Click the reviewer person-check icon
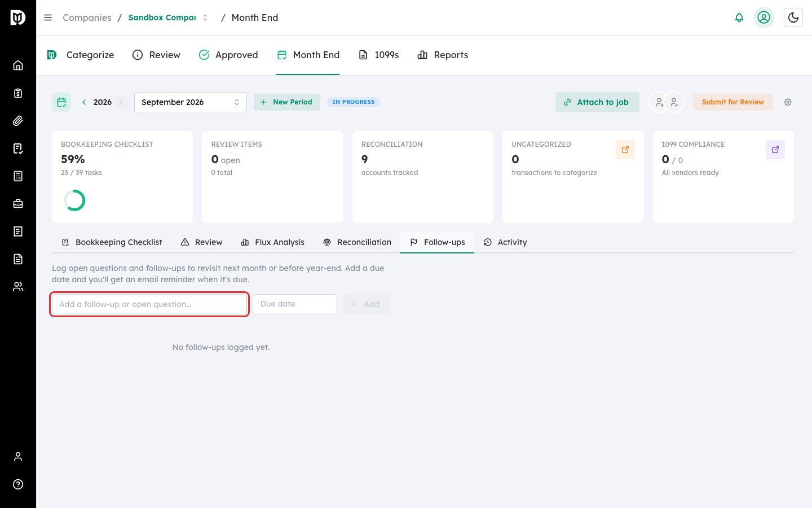The width and height of the screenshot is (812, 508). point(674,102)
